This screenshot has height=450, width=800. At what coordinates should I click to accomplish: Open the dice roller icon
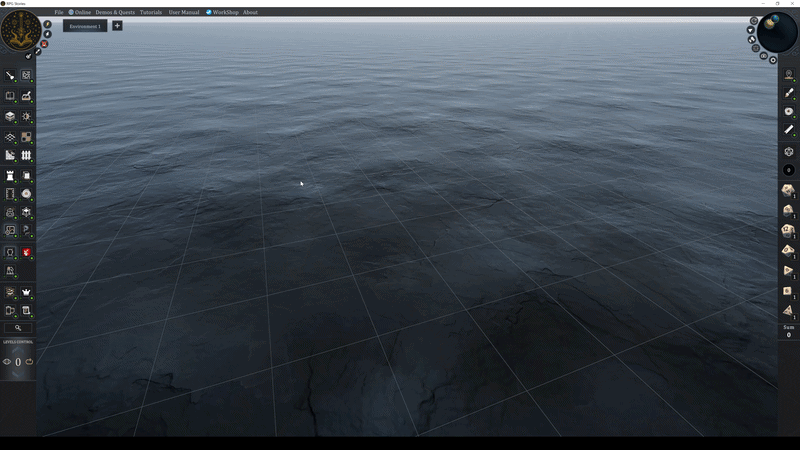click(x=789, y=152)
